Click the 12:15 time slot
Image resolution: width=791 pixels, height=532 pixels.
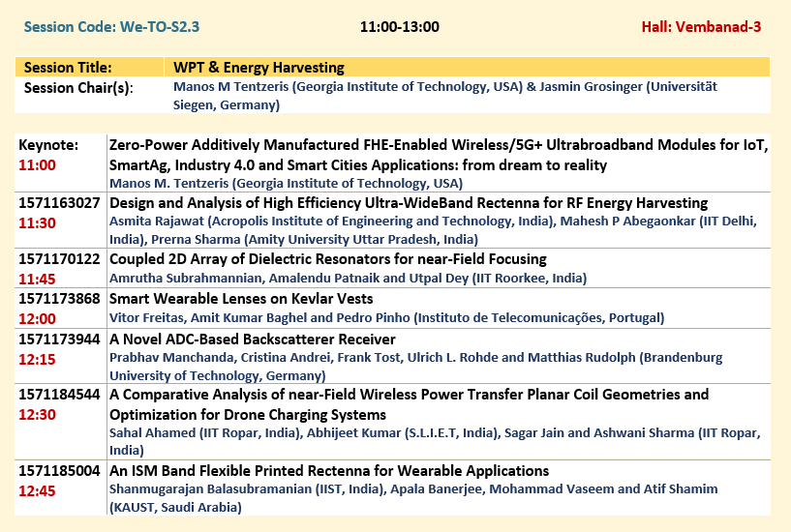tap(37, 358)
